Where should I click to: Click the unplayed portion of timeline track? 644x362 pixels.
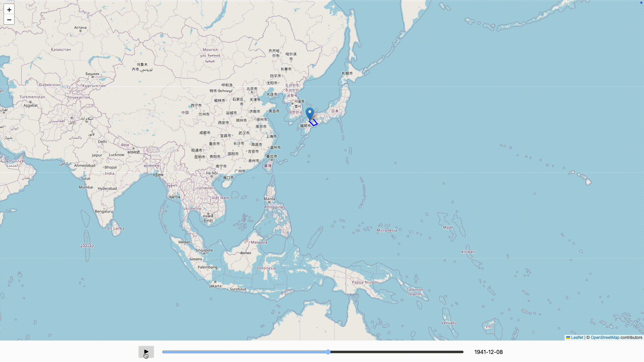click(396, 352)
